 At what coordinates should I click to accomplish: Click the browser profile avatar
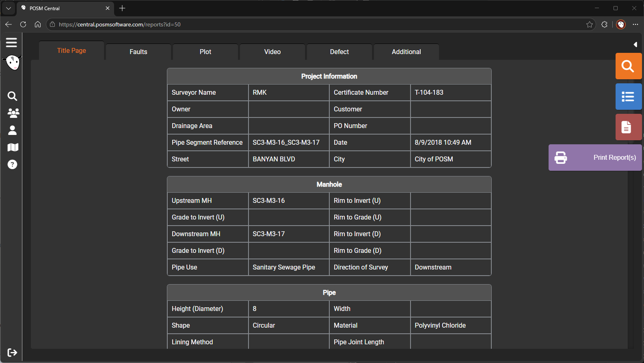pyautogui.click(x=621, y=24)
